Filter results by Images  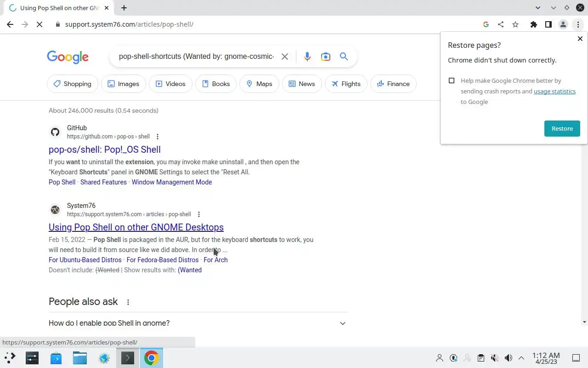(124, 84)
